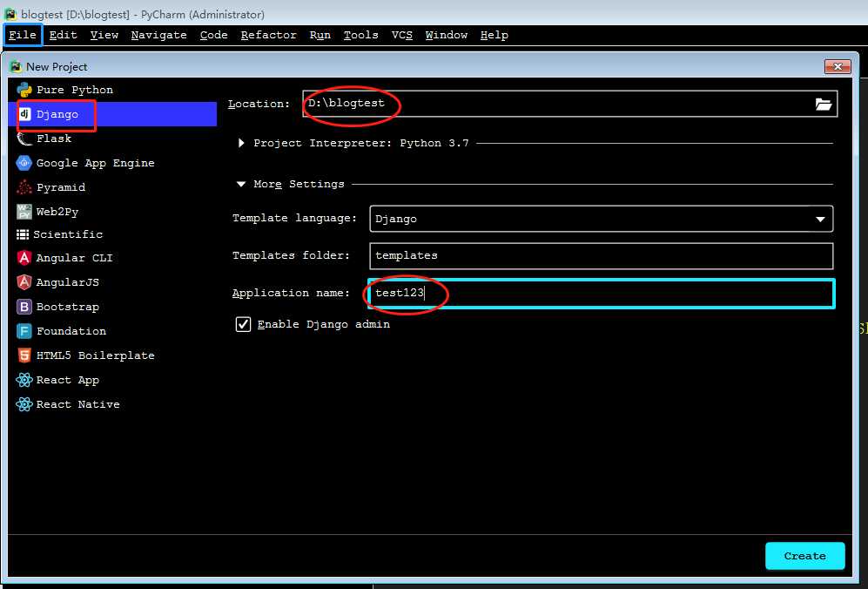
Task: Open the View menu
Action: pos(104,35)
